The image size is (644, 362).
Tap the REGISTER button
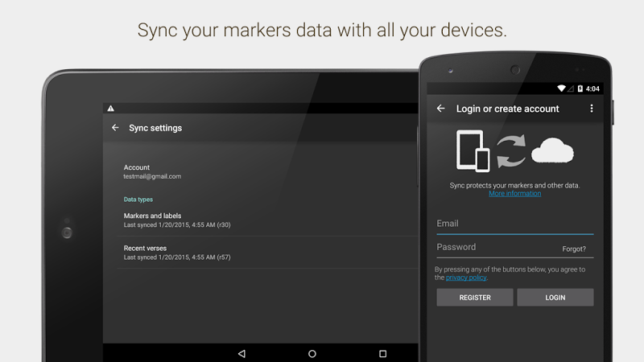(x=475, y=297)
